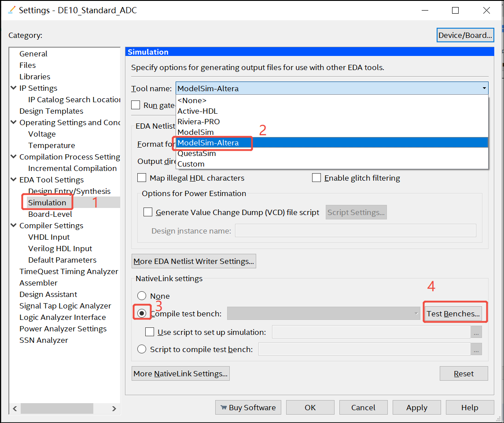Select Design Assistant category

tap(48, 294)
